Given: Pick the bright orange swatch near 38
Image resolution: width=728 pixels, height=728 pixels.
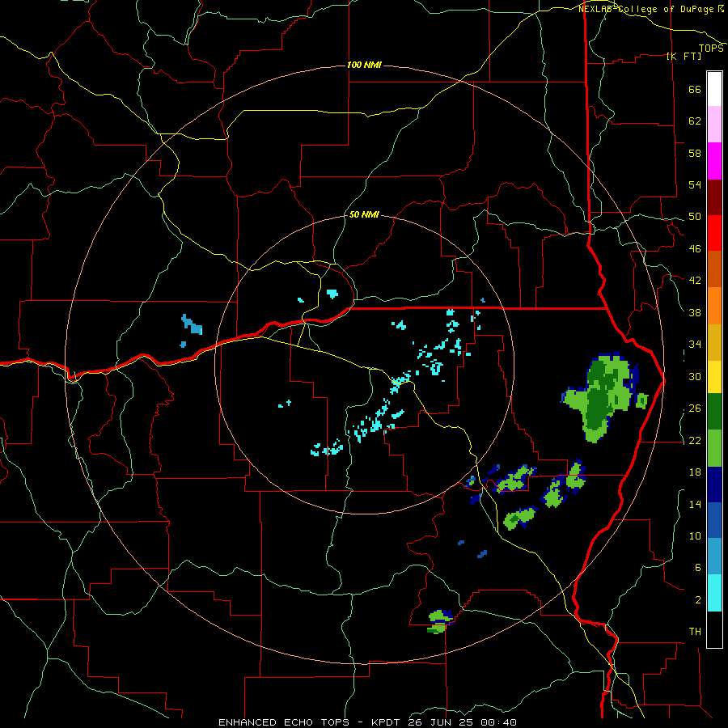Looking at the screenshot, I should (714, 306).
